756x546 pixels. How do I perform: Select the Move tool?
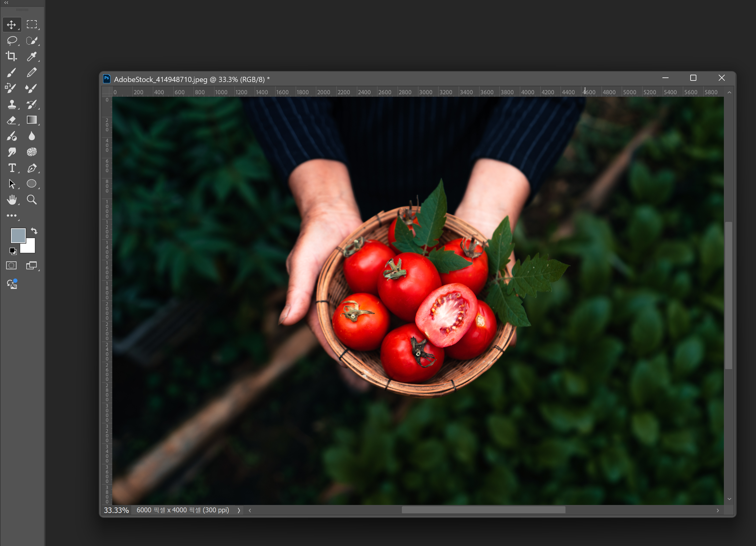pyautogui.click(x=11, y=25)
